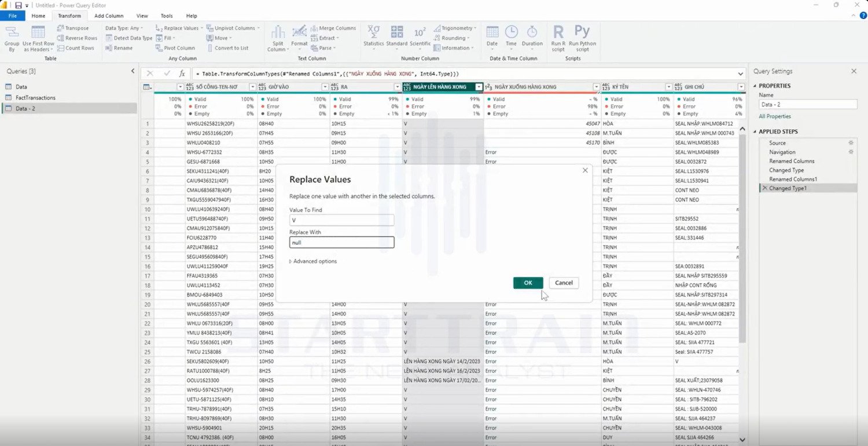Confirm the dialog with OK

pyautogui.click(x=528, y=283)
